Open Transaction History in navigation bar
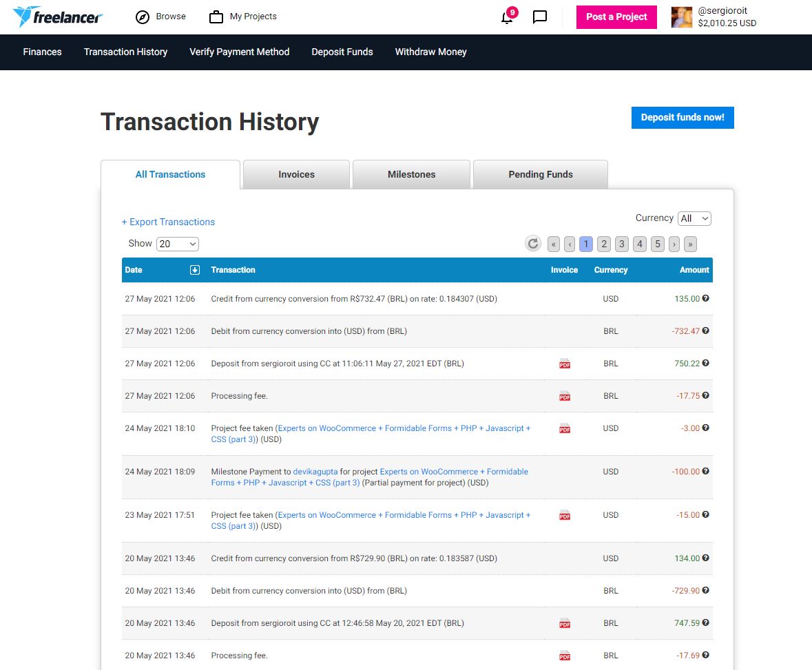 click(x=126, y=52)
